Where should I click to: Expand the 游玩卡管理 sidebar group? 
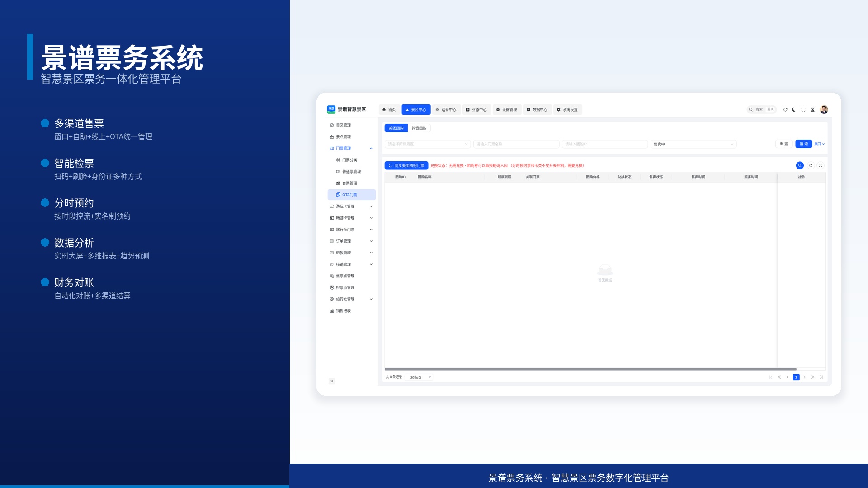(x=352, y=206)
